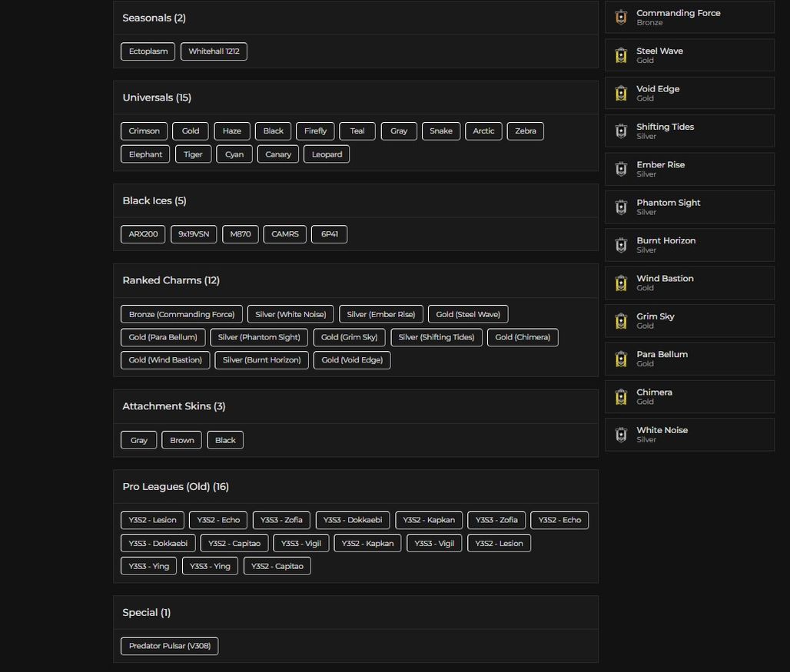The image size is (790, 672).
Task: Select the M870 Black Ice tag
Action: [241, 234]
